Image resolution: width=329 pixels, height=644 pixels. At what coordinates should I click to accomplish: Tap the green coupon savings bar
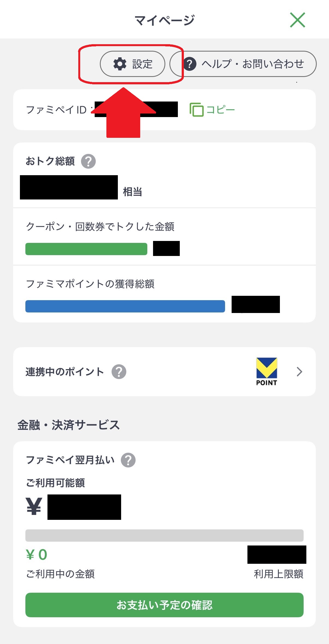pyautogui.click(x=86, y=249)
